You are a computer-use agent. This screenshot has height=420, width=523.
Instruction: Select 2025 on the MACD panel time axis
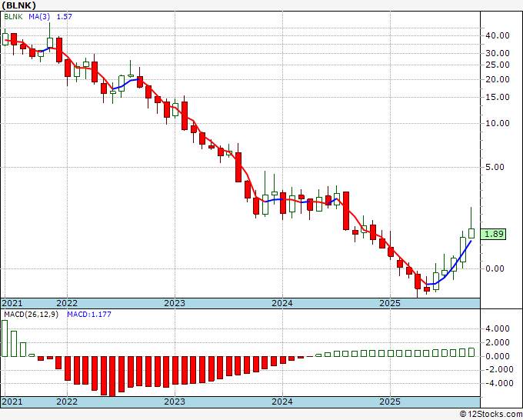(x=390, y=402)
